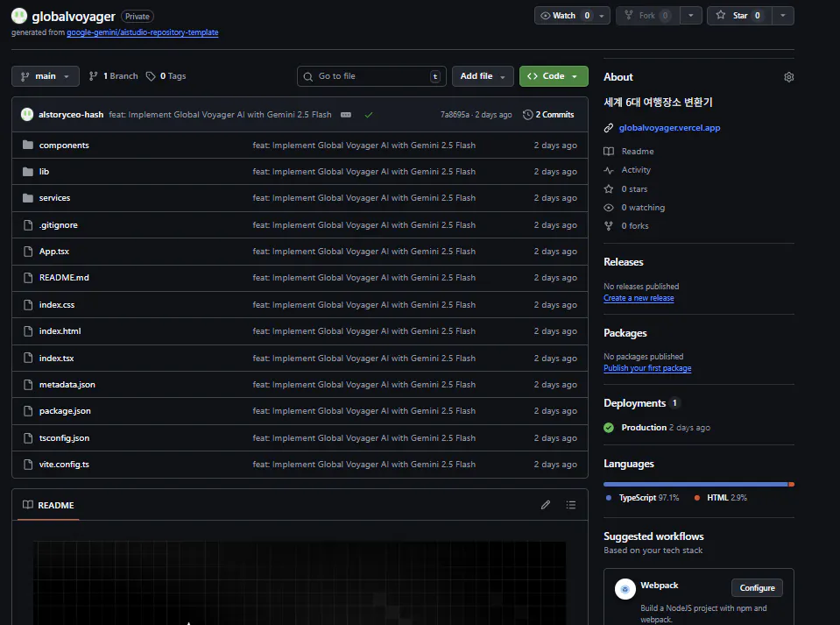Open tsconfig.json file
The width and height of the screenshot is (840, 625).
[64, 438]
